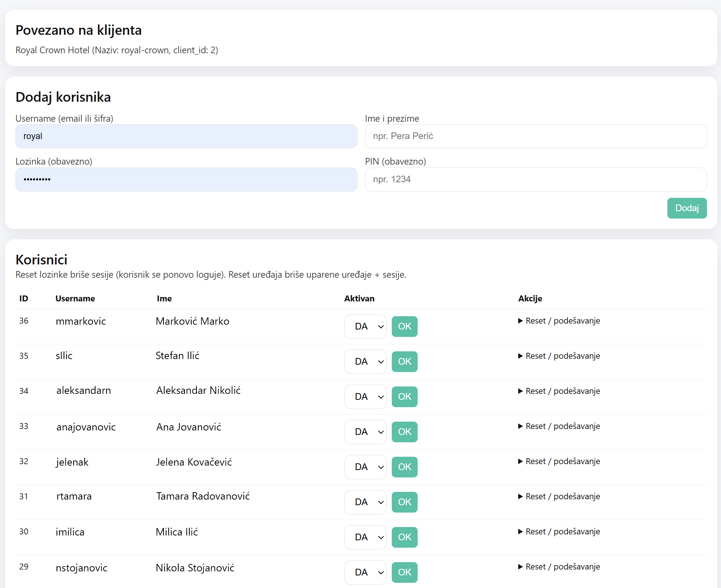Image resolution: width=721 pixels, height=588 pixels.
Task: Open Aktivan dropdown for anajovanovic
Action: (365, 432)
